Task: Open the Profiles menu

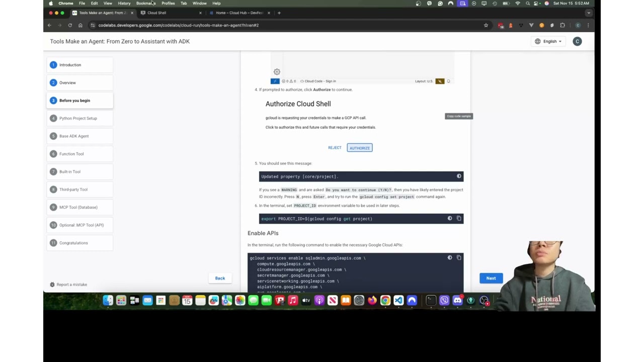Action: [168, 3]
